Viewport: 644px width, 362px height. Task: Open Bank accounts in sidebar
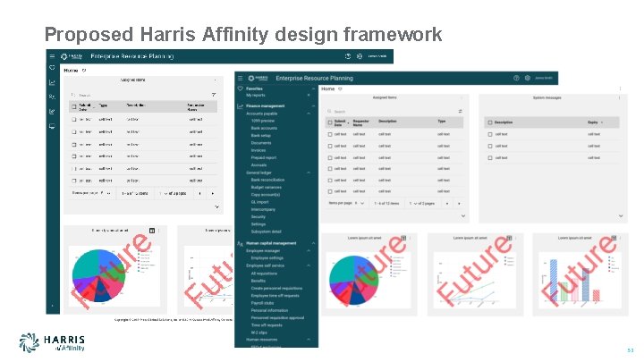[x=264, y=129]
